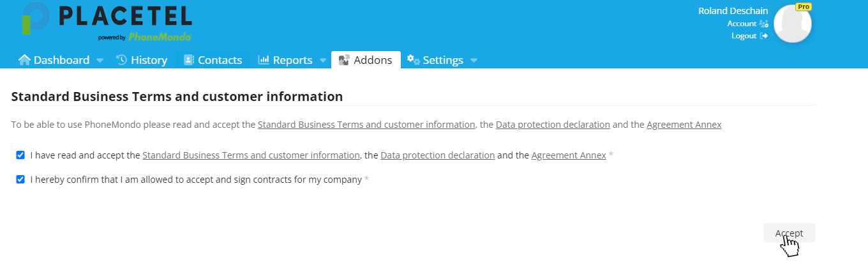The height and width of the screenshot is (271, 868).
Task: Click the Settings gears icon
Action: [414, 60]
